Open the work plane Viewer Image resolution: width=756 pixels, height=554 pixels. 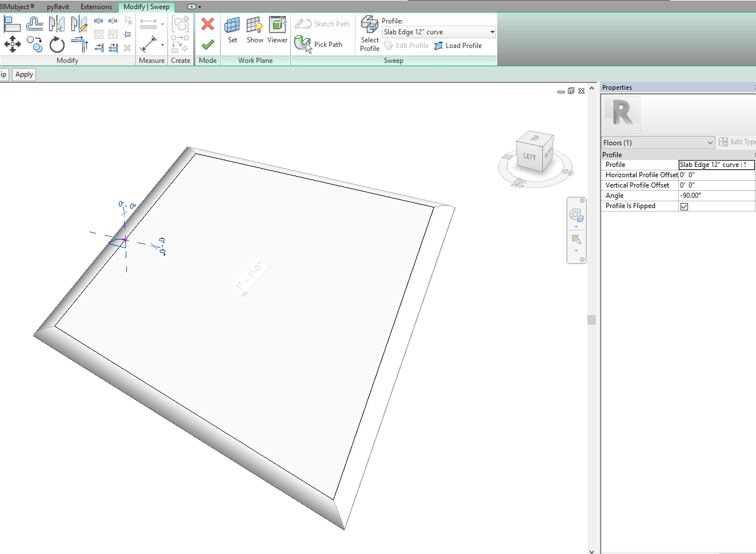pyautogui.click(x=278, y=29)
